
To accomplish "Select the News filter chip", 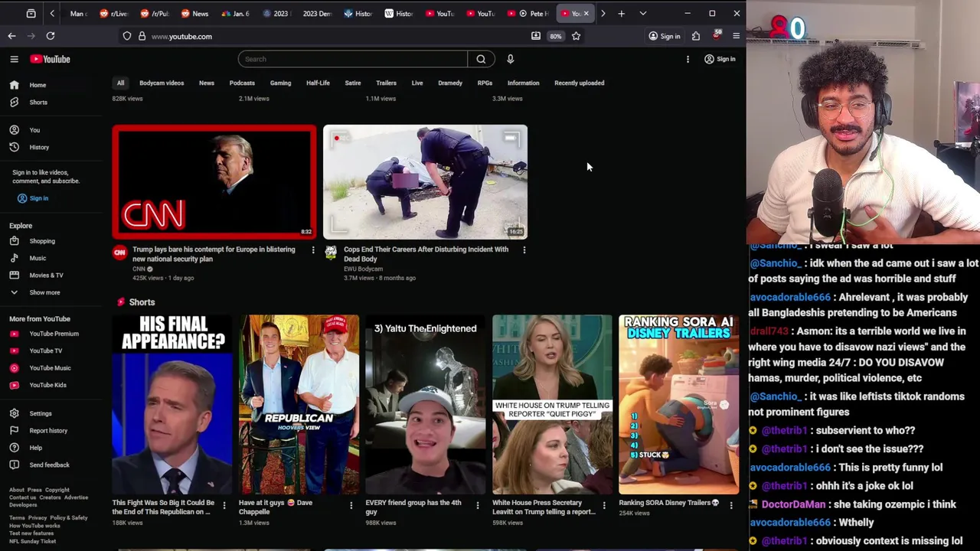I will (x=207, y=83).
